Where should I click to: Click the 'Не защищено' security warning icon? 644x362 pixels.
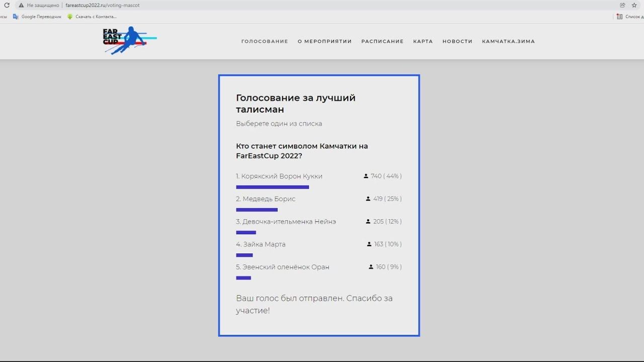(x=21, y=5)
